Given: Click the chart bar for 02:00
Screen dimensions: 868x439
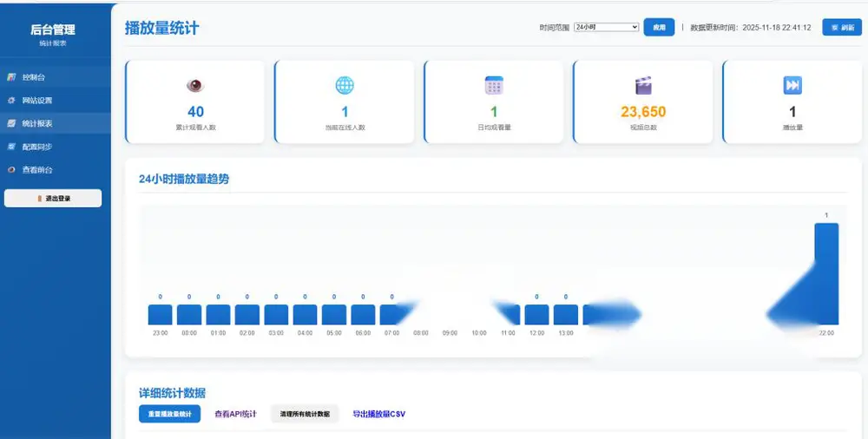Looking at the screenshot, I should pos(247,314).
